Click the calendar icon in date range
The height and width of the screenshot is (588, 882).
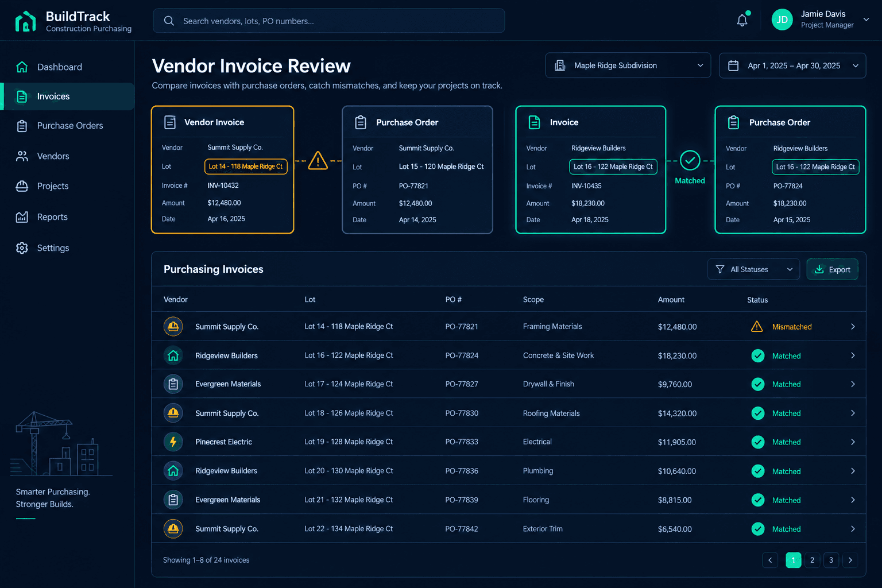click(x=733, y=65)
